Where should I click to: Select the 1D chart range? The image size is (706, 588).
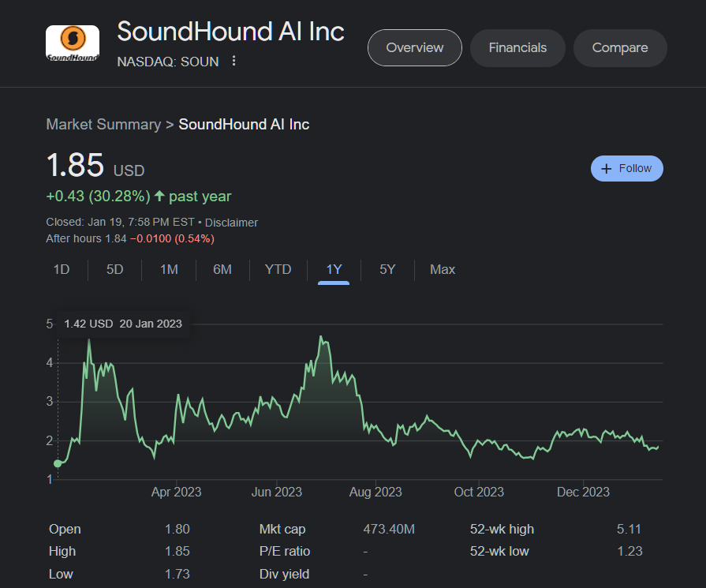pos(62,269)
